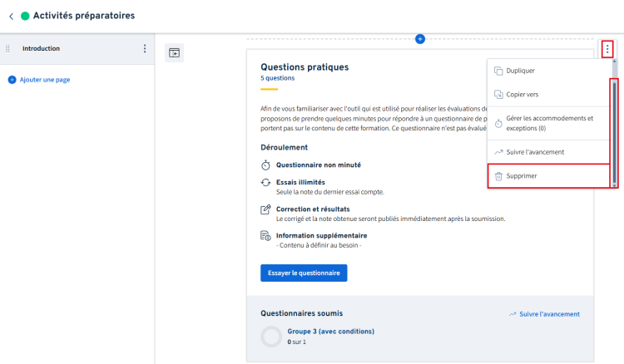The width and height of the screenshot is (624, 364).
Task: Open Gérer les accommodements et exceptions
Action: pyautogui.click(x=550, y=123)
